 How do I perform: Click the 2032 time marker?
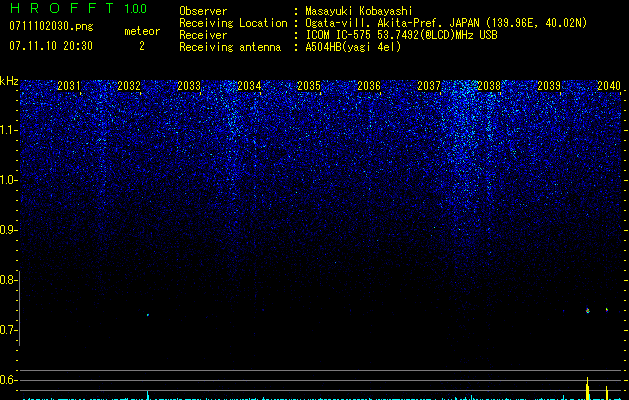(x=129, y=86)
